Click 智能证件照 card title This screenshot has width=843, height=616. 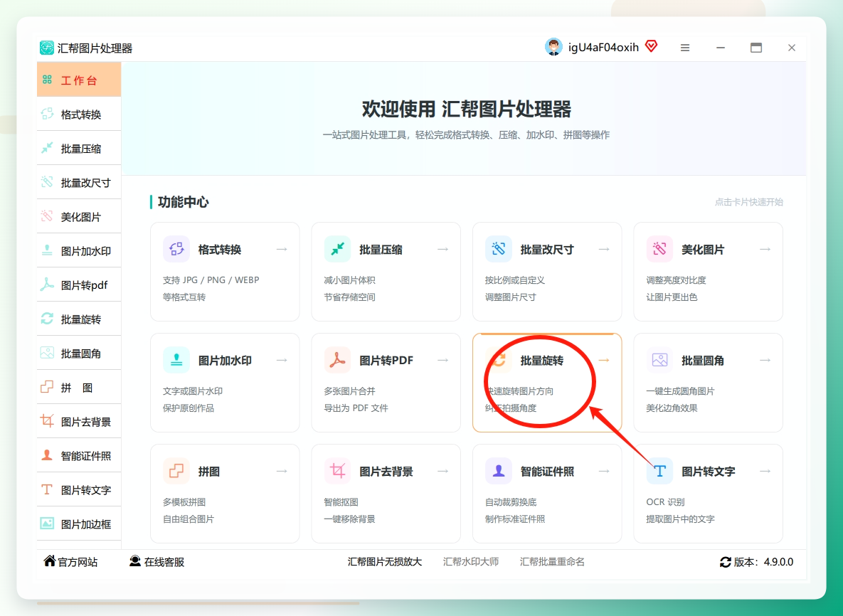click(547, 472)
